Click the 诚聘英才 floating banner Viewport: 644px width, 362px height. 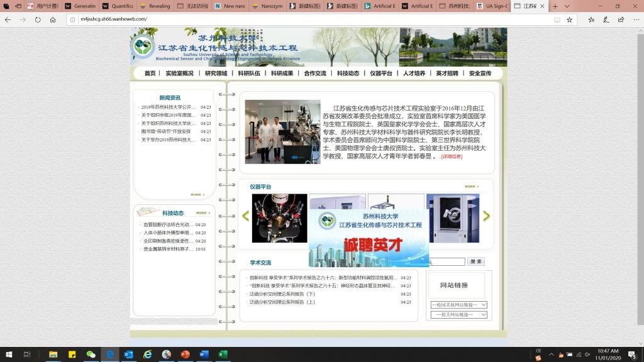pyautogui.click(x=369, y=239)
